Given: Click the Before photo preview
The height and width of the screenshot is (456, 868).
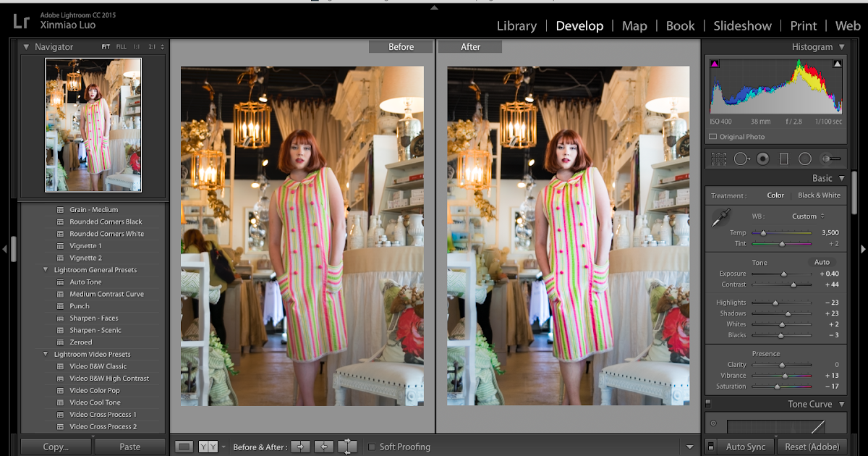Looking at the screenshot, I should tap(302, 236).
